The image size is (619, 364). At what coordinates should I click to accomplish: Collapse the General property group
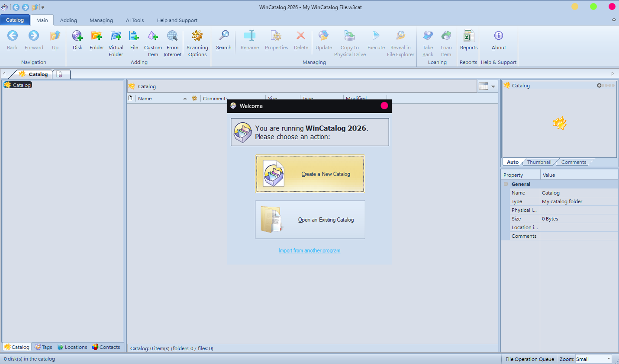coord(506,184)
